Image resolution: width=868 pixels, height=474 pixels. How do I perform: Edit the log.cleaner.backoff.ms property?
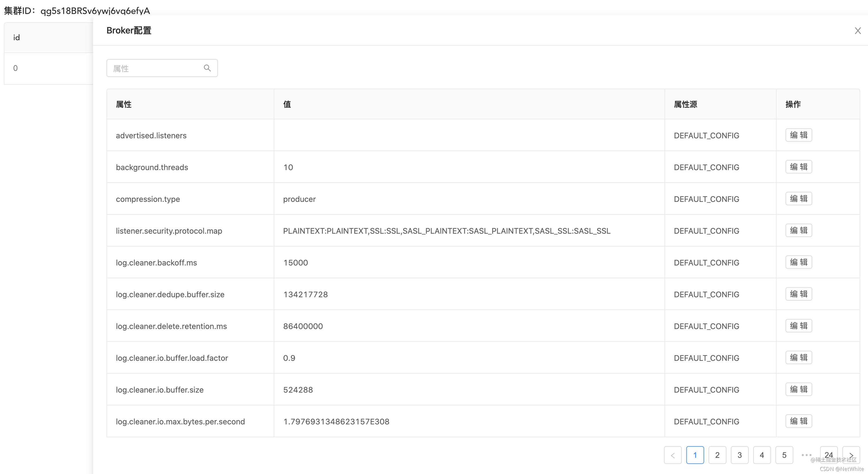coord(799,262)
